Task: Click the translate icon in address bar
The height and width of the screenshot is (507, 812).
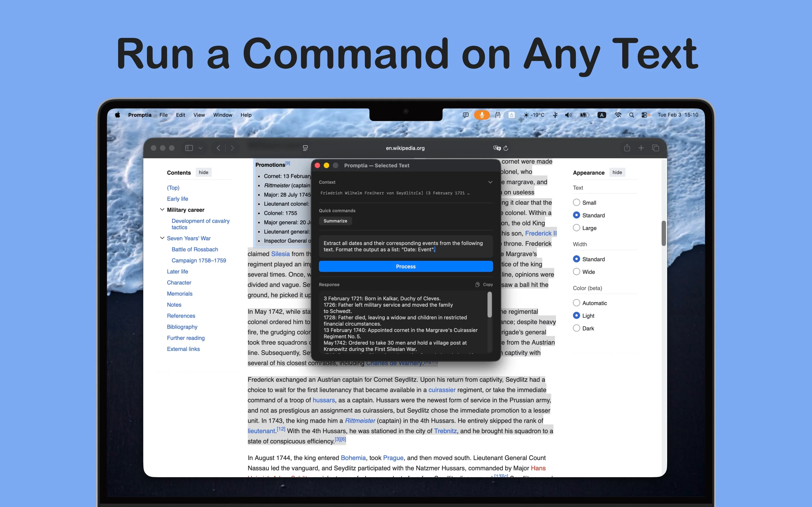Action: point(497,148)
